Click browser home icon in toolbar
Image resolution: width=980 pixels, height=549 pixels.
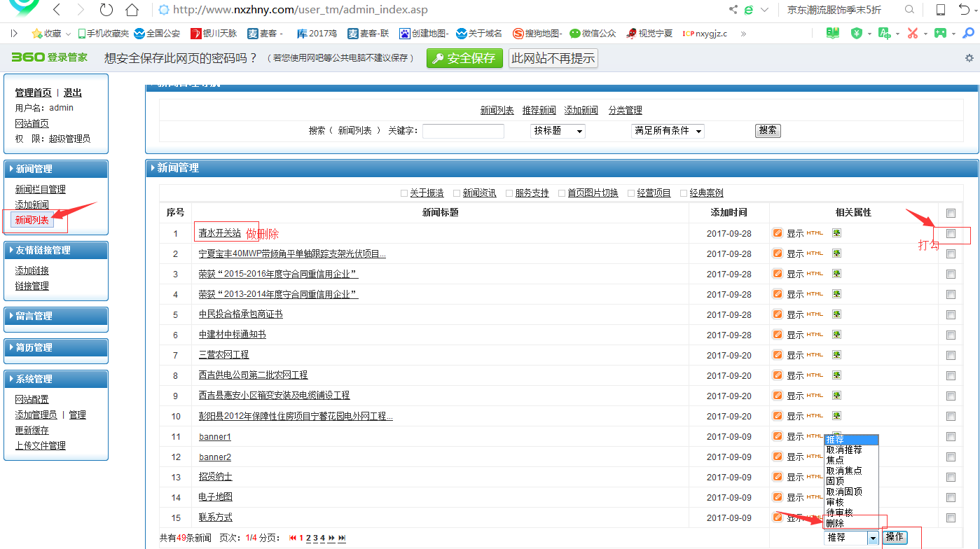[132, 10]
